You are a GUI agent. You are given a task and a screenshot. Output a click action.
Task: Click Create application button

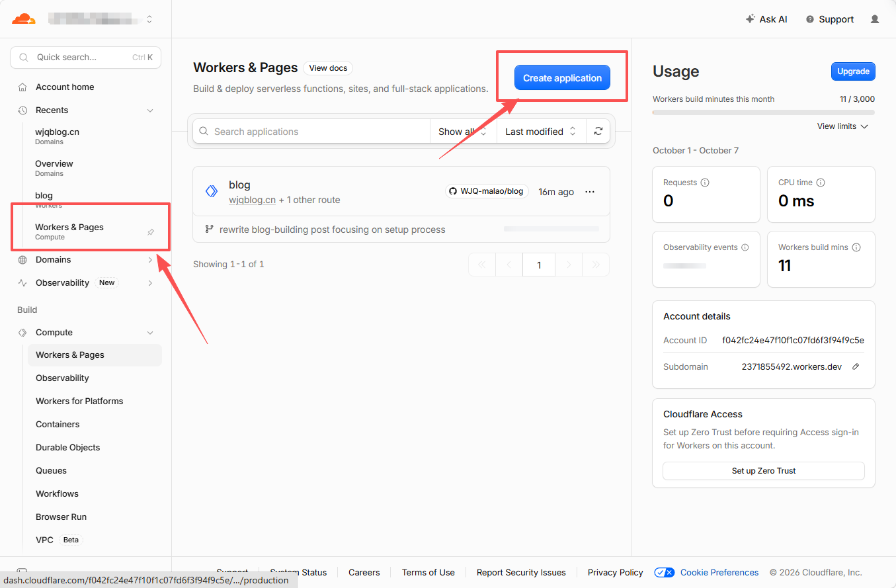[562, 78]
